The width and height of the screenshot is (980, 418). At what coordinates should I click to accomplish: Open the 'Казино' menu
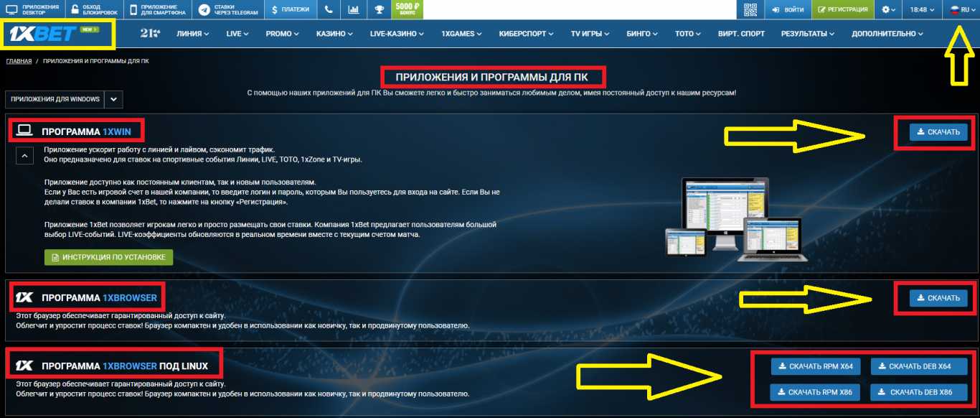coord(334,34)
